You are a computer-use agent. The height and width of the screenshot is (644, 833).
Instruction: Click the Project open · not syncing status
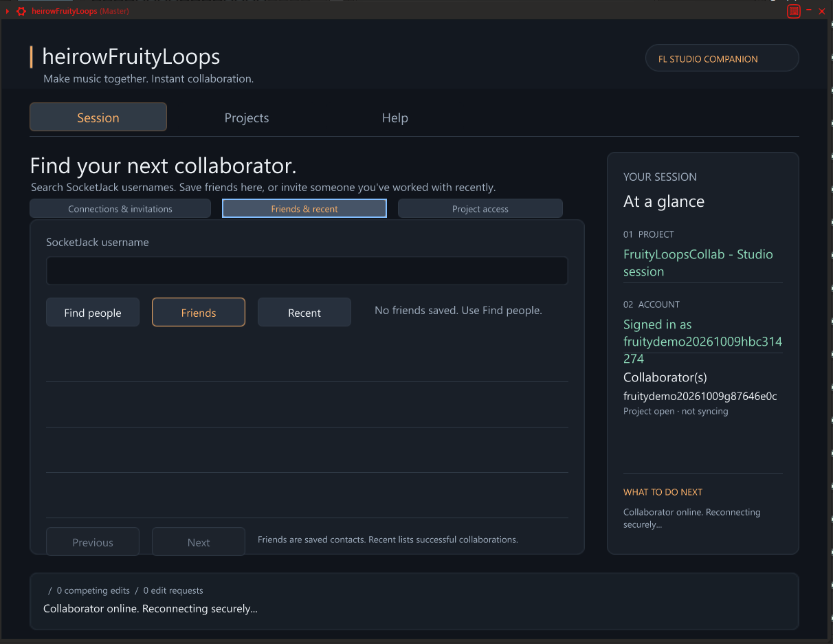[x=676, y=411]
